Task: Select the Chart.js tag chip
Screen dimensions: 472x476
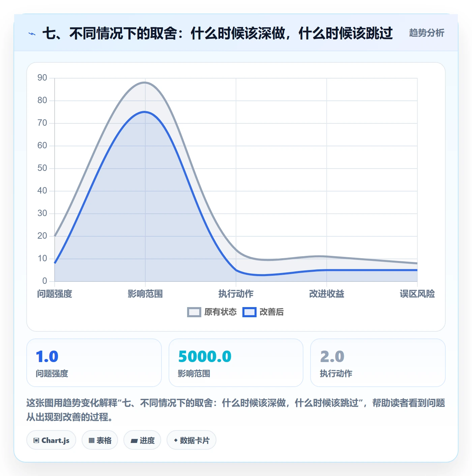Action: [51, 440]
